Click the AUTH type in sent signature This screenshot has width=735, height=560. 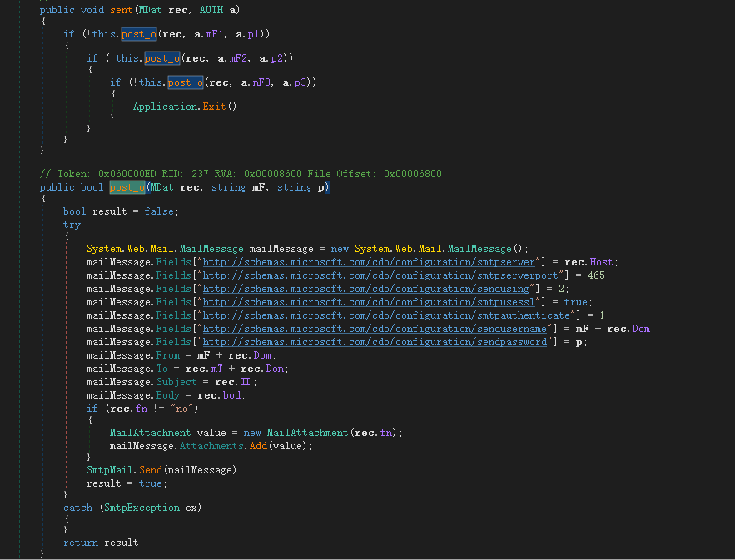pyautogui.click(x=211, y=10)
